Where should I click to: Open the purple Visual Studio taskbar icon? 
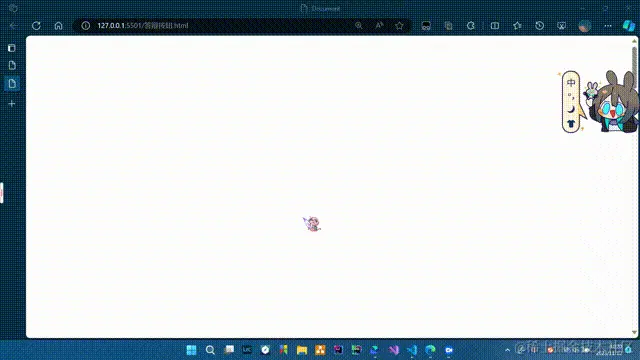[393, 350]
